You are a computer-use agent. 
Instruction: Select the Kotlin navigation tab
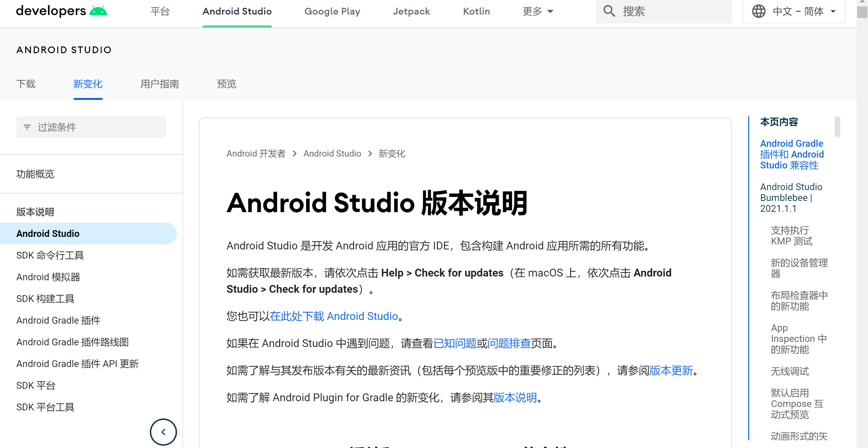point(476,12)
